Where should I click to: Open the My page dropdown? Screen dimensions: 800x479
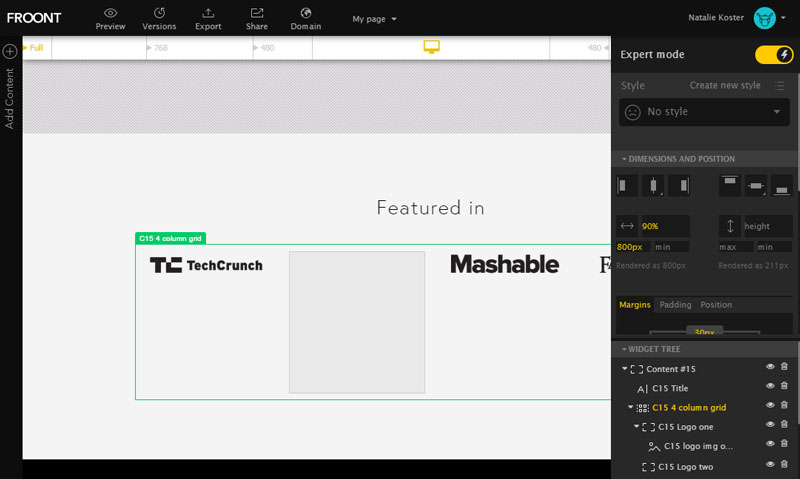click(374, 19)
